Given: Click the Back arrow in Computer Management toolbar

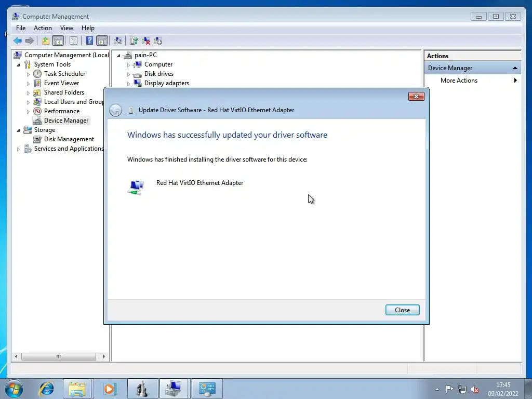Looking at the screenshot, I should (18, 41).
